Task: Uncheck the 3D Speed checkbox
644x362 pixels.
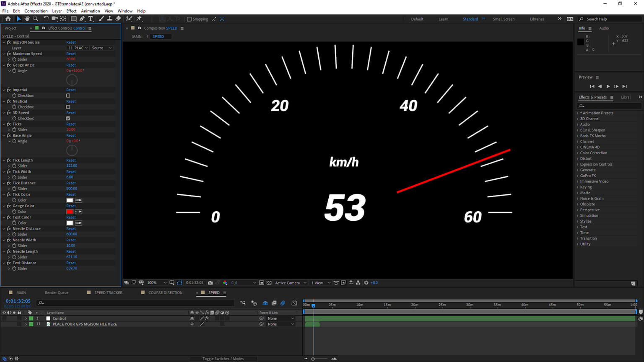Action: [68, 118]
